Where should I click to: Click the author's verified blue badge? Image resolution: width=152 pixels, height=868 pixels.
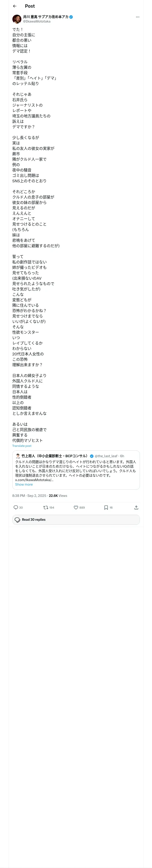point(71,17)
